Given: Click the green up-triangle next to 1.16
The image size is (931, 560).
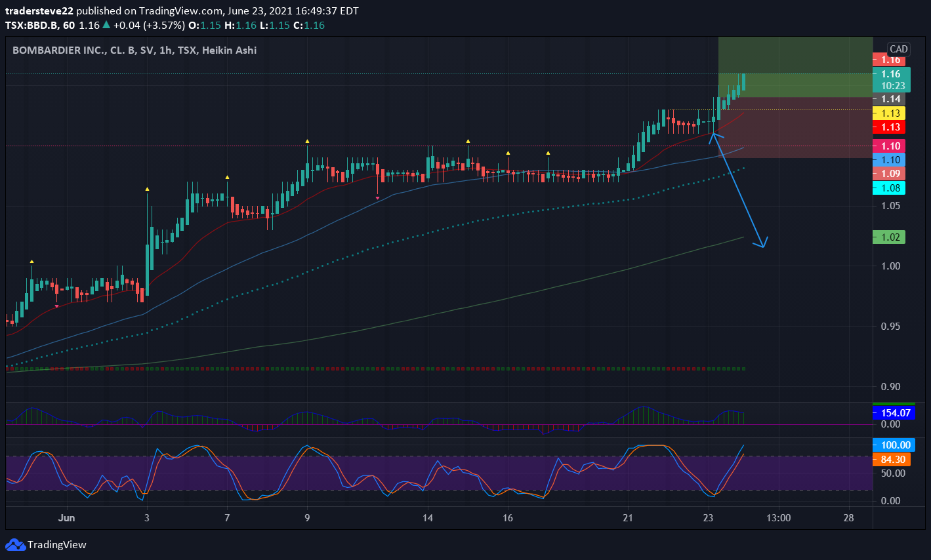Looking at the screenshot, I should point(106,25).
